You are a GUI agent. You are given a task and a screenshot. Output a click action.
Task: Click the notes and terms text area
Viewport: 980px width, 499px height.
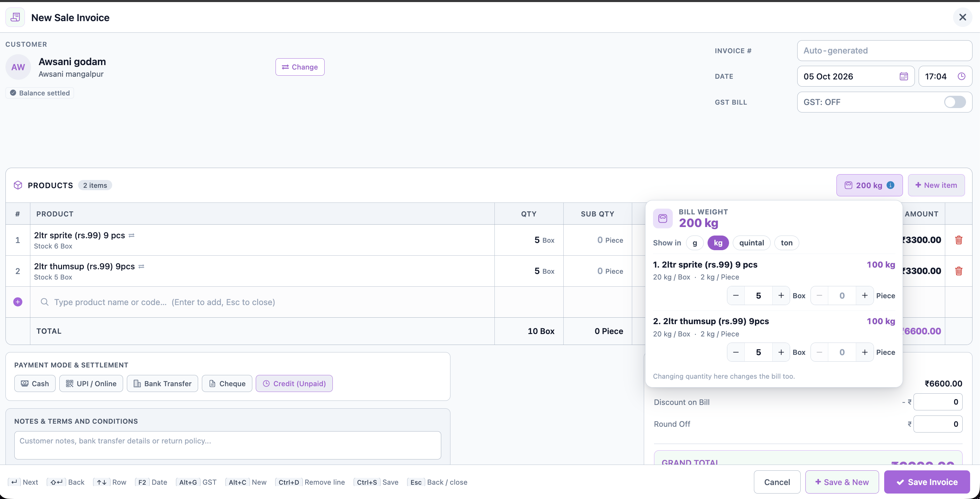coord(227,445)
